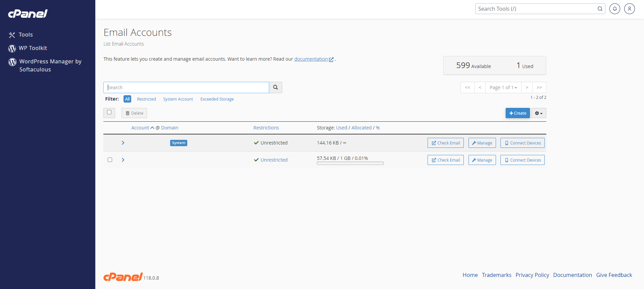Click the Tools wrench icon

coord(12,35)
